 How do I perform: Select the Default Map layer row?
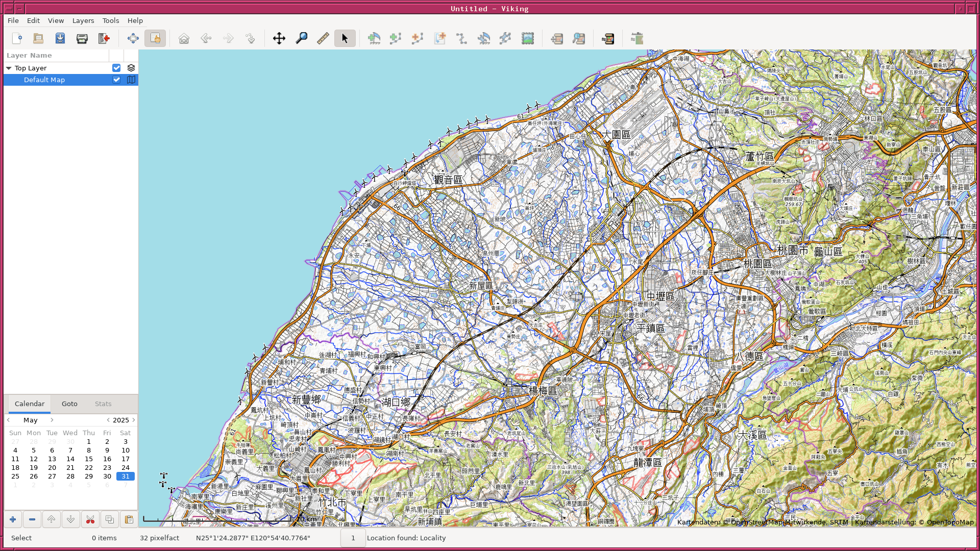(44, 80)
